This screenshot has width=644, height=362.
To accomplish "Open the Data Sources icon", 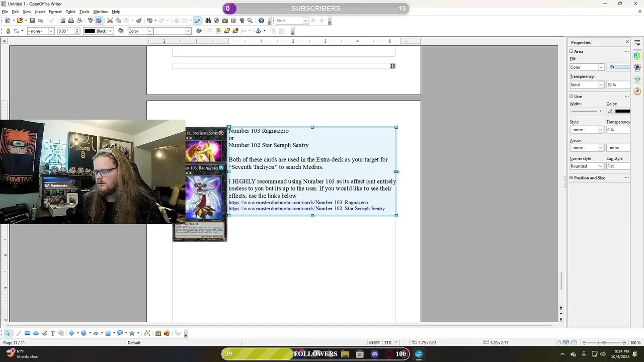I will click(x=233, y=21).
